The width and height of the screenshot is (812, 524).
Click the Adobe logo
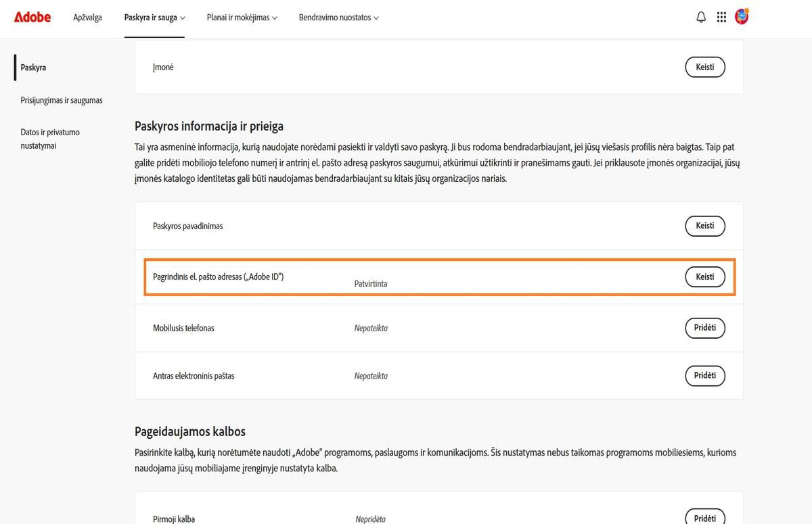click(32, 17)
